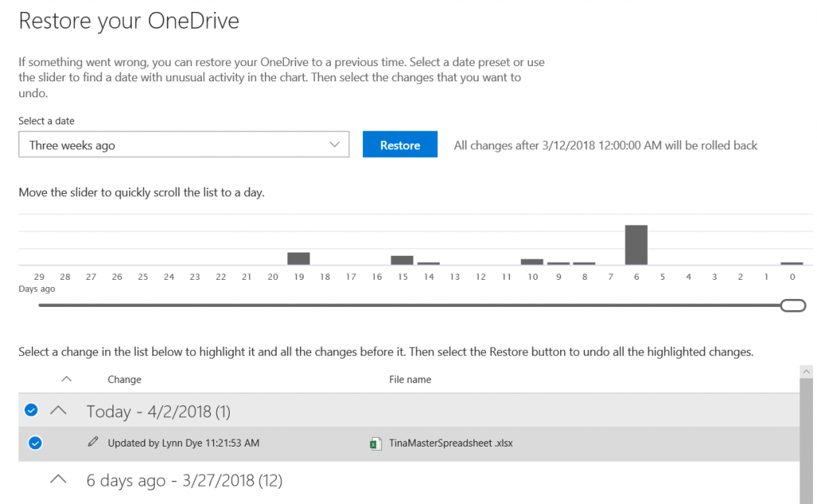817x504 pixels.
Task: Click the File name column header
Action: coord(409,379)
